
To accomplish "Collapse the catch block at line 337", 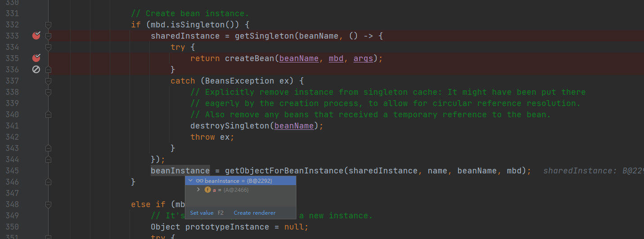I will click(49, 81).
